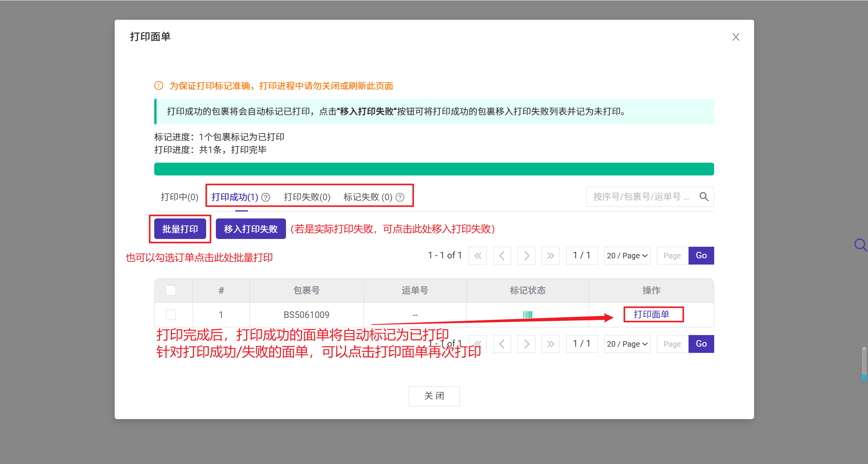
Task: Click the # column header
Action: pyautogui.click(x=221, y=290)
